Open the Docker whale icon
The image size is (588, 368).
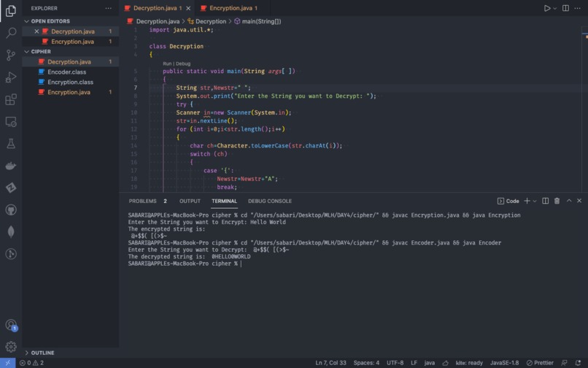(11, 166)
